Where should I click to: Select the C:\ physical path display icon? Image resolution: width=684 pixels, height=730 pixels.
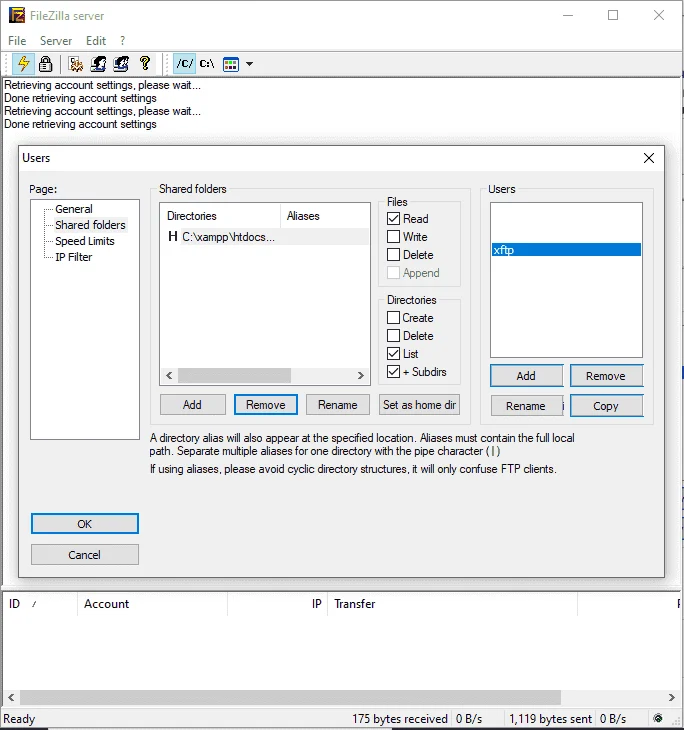pyautogui.click(x=207, y=64)
